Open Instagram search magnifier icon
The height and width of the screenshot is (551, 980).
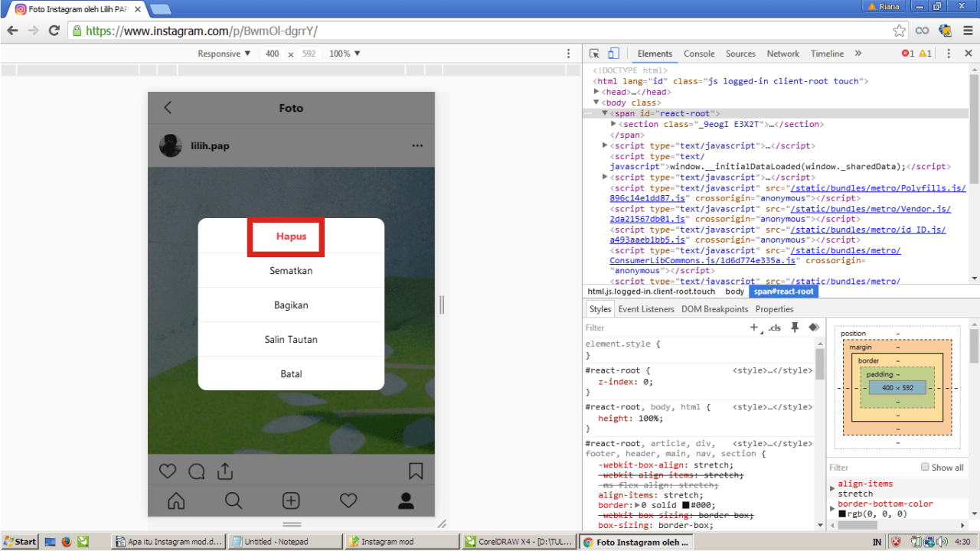[x=234, y=501]
